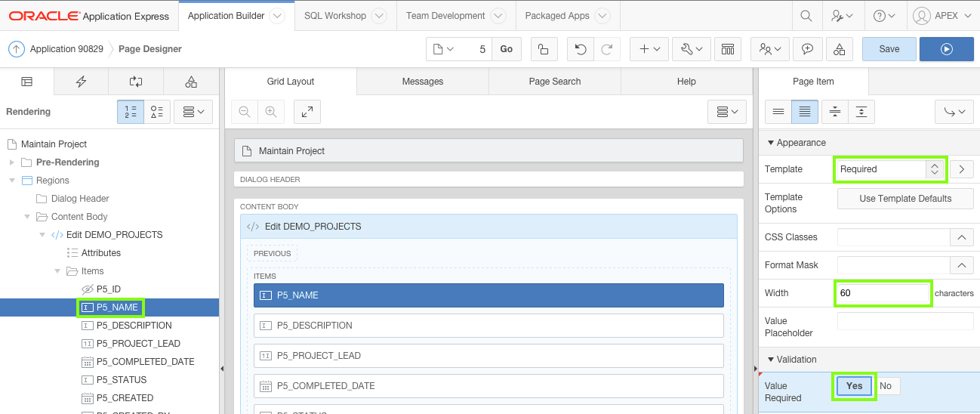This screenshot has height=414, width=980.
Task: Set Value Required to Yes
Action: (x=854, y=386)
